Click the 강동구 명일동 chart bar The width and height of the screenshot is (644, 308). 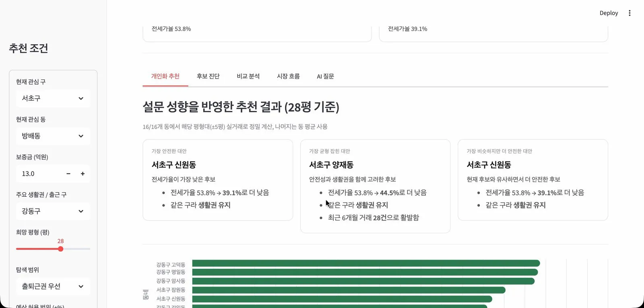(365, 272)
